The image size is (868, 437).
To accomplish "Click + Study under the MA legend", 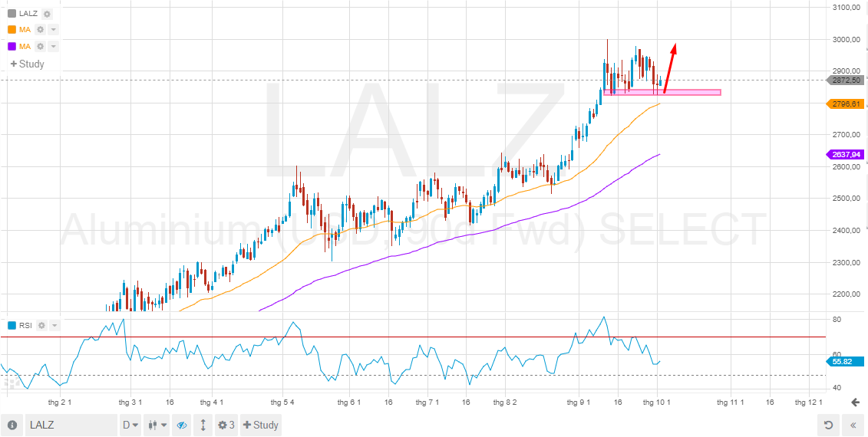I will 27,64.
